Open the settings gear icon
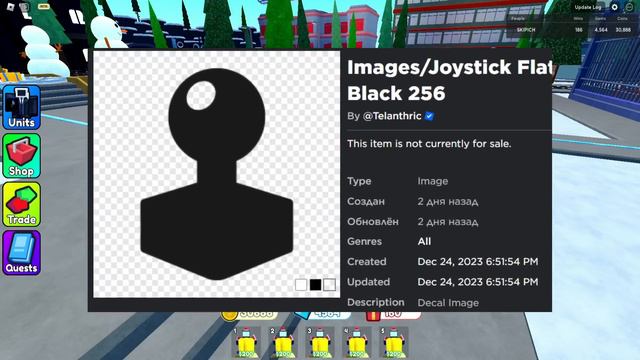 614,7
